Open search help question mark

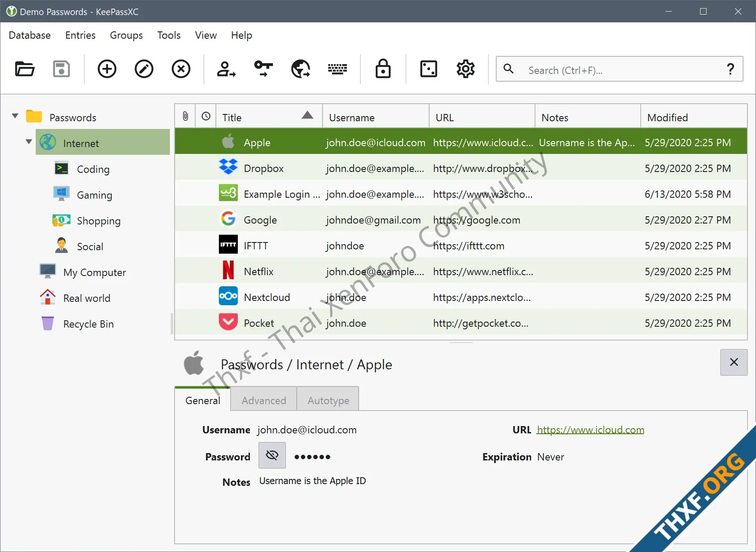pyautogui.click(x=730, y=69)
